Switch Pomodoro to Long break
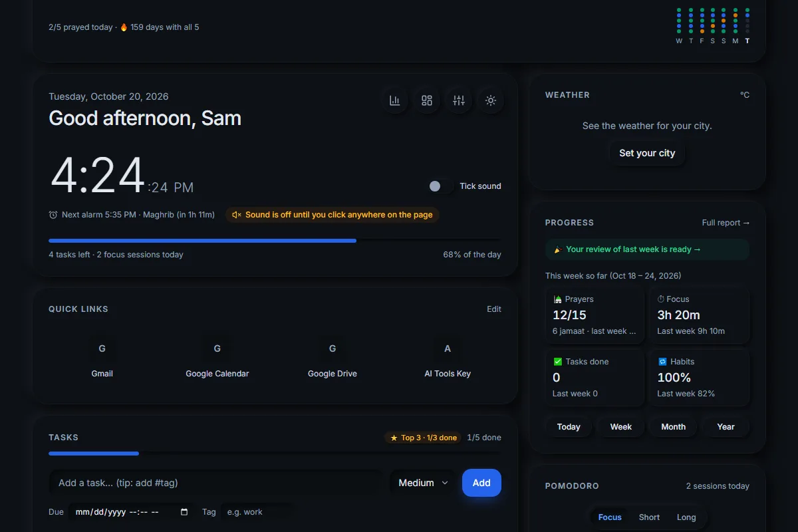This screenshot has height=532, width=798. pyautogui.click(x=686, y=517)
